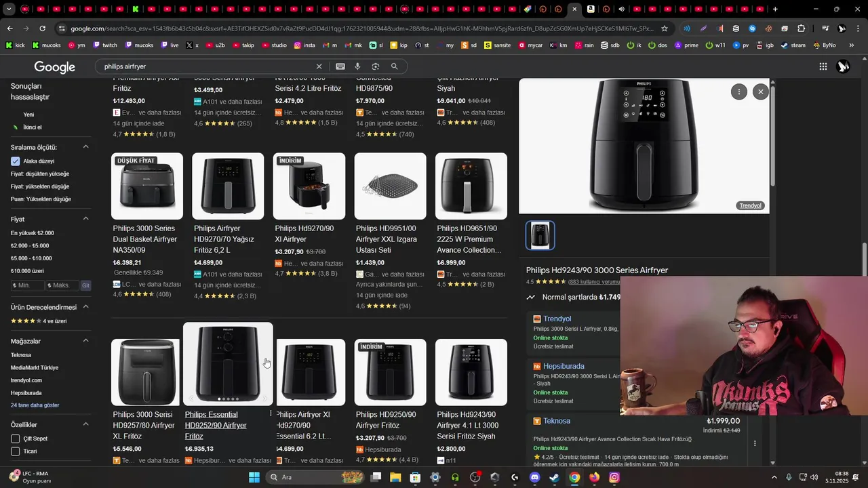The height and width of the screenshot is (488, 868).
Task: Collapse the Mağazalar section
Action: click(86, 341)
